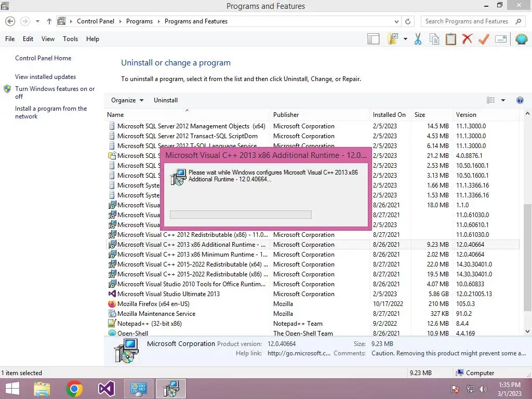The width and height of the screenshot is (532, 399).
Task: Expand the folder options toolbar dropdown arrow
Action: click(405, 39)
